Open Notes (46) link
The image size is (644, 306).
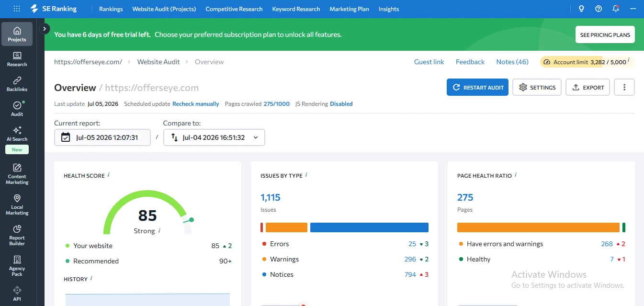(512, 62)
